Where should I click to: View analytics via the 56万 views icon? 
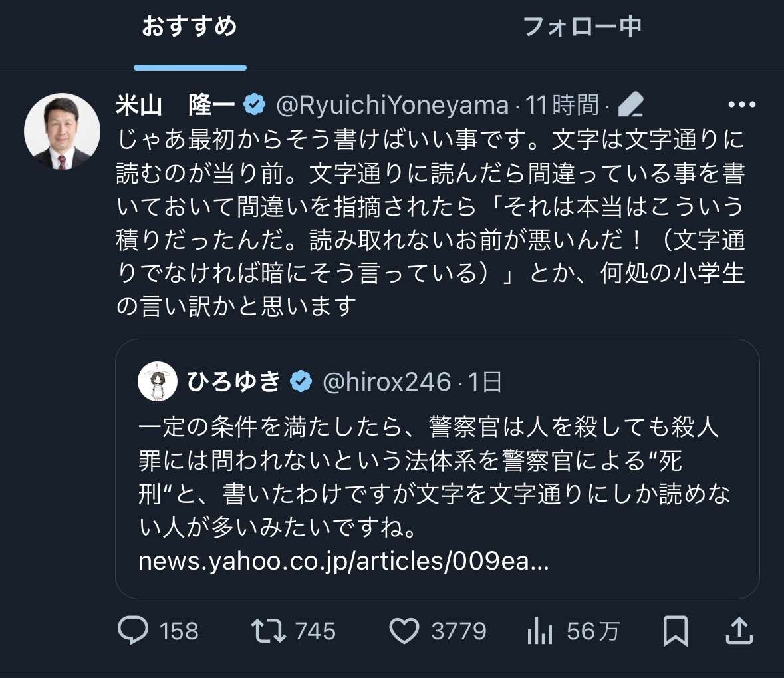[x=540, y=631]
